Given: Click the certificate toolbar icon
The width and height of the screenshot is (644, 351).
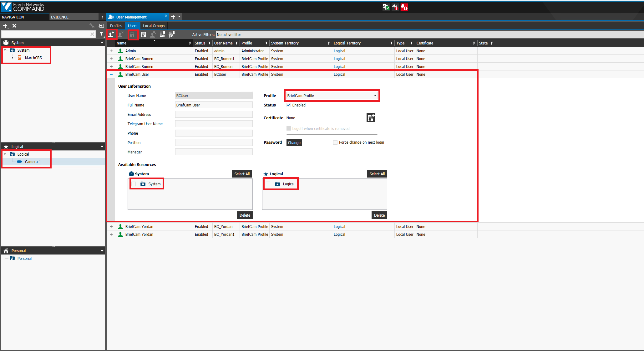Looking at the screenshot, I should [x=144, y=34].
